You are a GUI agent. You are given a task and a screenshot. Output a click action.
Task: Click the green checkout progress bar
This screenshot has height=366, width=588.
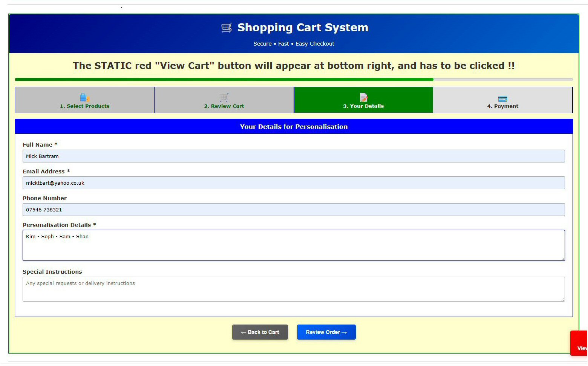tap(224, 80)
